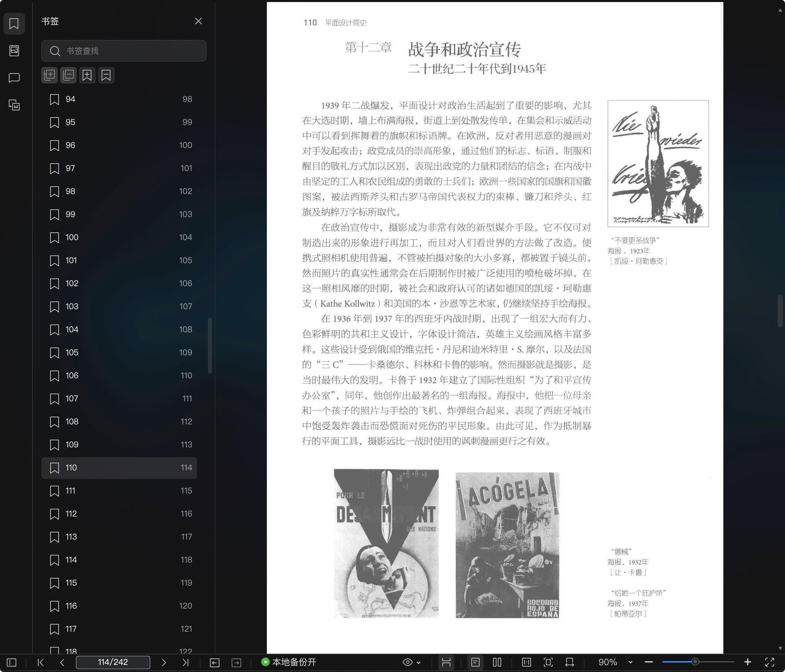This screenshot has height=672, width=785.
Task: Go to the next page
Action: 164,662
